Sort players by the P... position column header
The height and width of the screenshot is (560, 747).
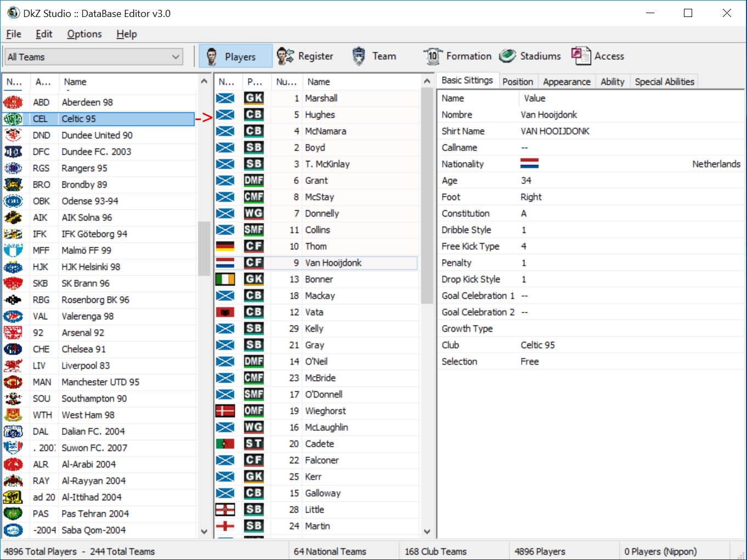(x=256, y=82)
